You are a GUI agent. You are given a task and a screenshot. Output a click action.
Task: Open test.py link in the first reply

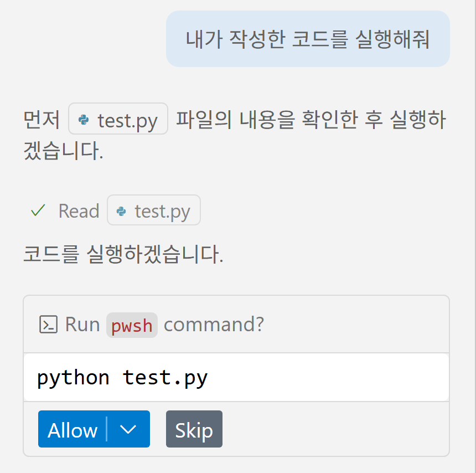(x=118, y=119)
